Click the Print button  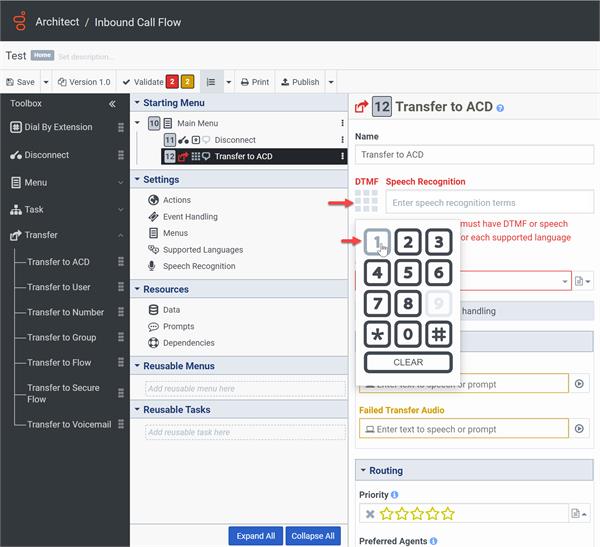click(255, 82)
